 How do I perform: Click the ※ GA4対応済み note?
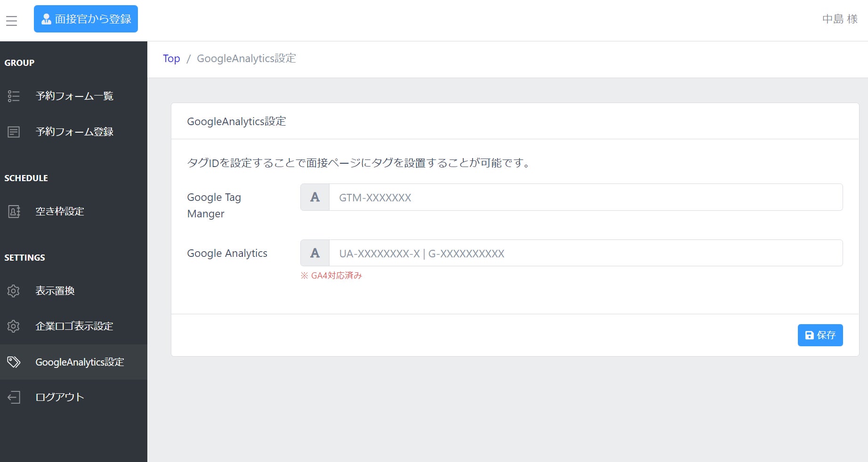pos(331,275)
